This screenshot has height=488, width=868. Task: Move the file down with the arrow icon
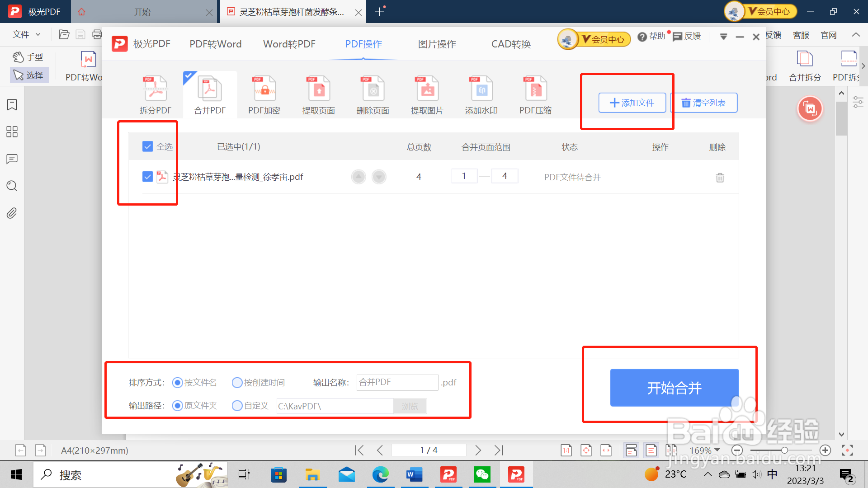coord(379,177)
